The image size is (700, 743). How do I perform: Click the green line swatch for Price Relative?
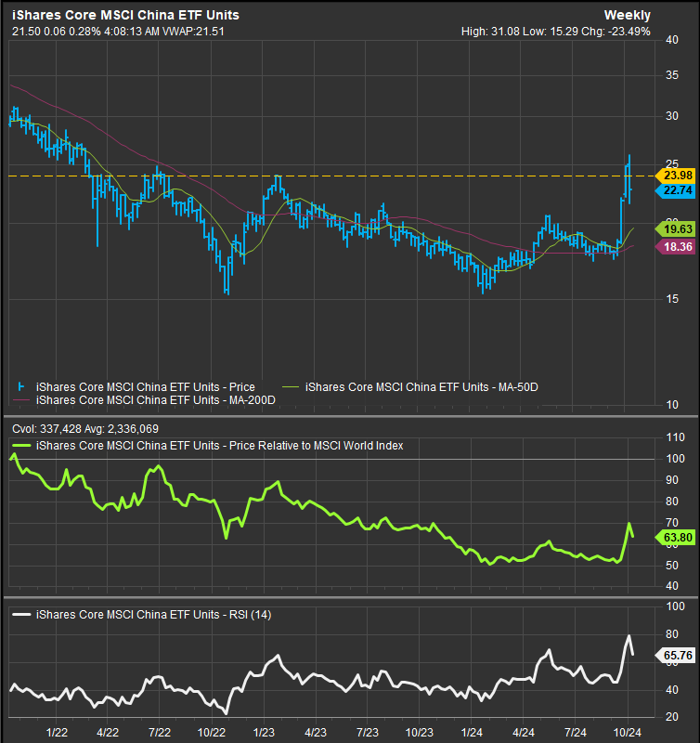tap(21, 446)
